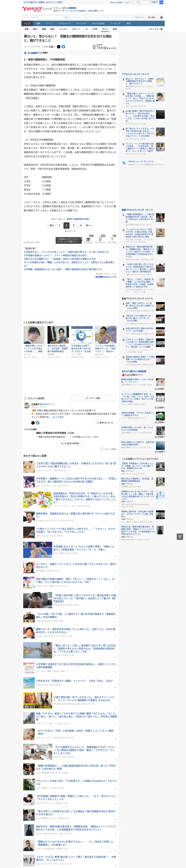Screen dimensions: 186x868
Task: Go to previous page 前へ button
Action: 51,225
